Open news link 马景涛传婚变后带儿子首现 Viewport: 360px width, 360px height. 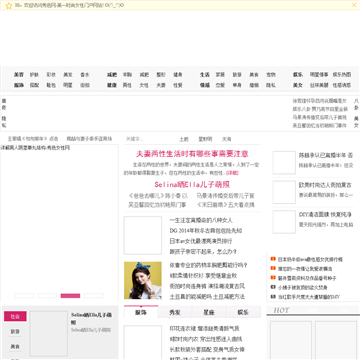pyautogui.click(x=320, y=117)
